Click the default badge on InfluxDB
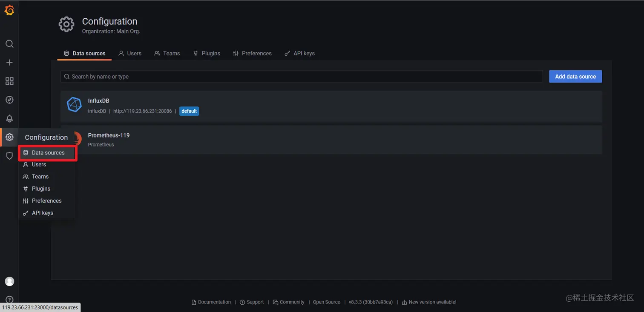 [x=189, y=111]
